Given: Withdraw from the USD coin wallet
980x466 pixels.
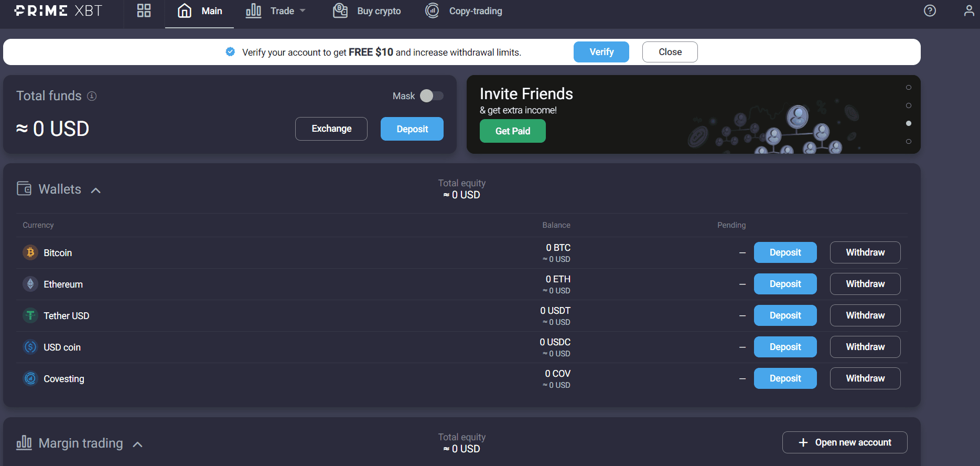Looking at the screenshot, I should pos(865,347).
